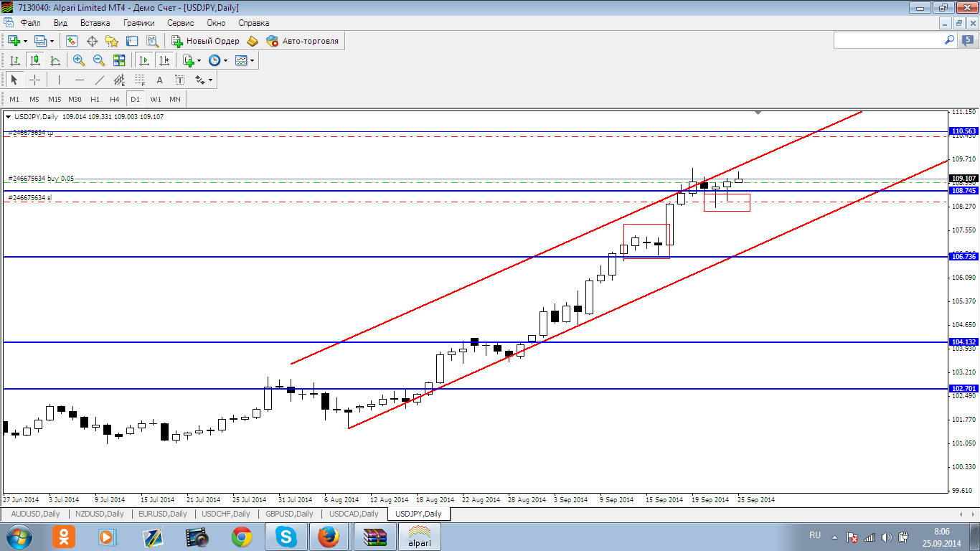Open the New Chart toolbar icon
Screen dimensions: 980x551
click(x=14, y=41)
